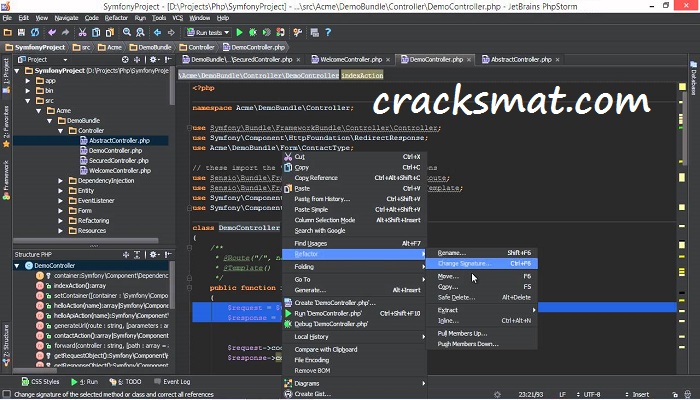Expand the app folder in project tree
The height and width of the screenshot is (400, 700).
(x=28, y=81)
